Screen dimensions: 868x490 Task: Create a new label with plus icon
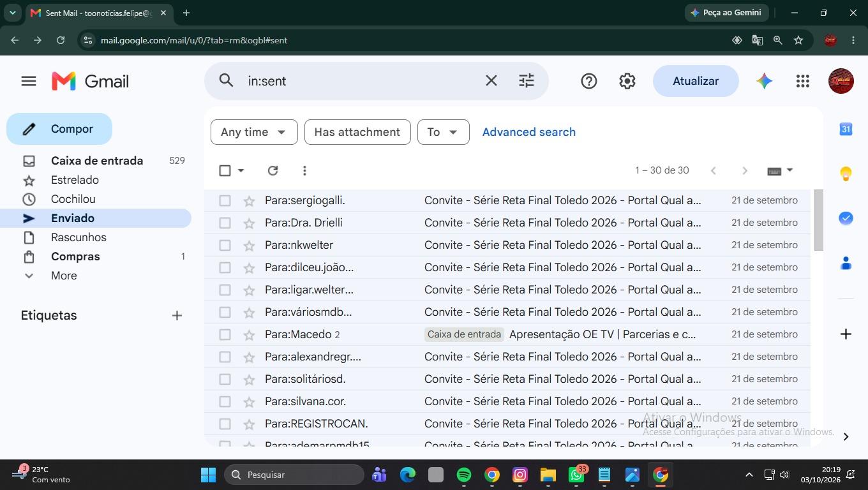point(177,315)
